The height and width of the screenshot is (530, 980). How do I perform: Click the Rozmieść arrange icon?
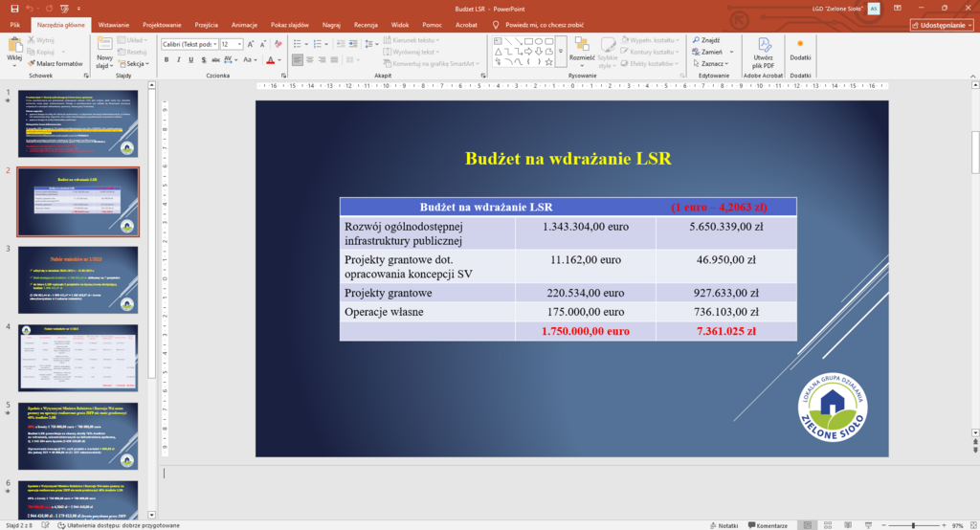click(x=582, y=48)
